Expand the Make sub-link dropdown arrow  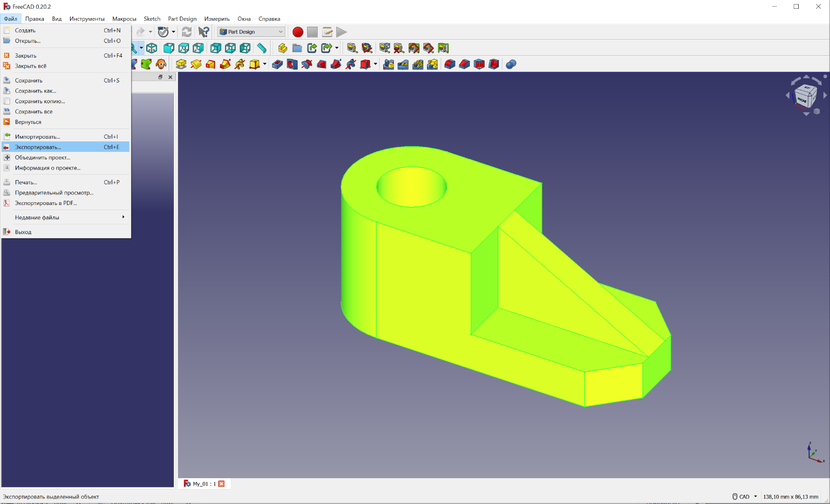(337, 48)
